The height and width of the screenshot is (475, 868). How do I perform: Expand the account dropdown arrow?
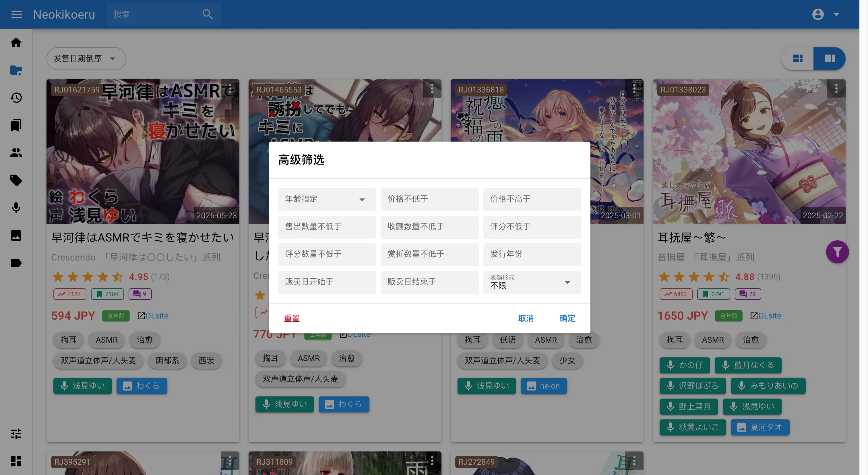click(836, 14)
